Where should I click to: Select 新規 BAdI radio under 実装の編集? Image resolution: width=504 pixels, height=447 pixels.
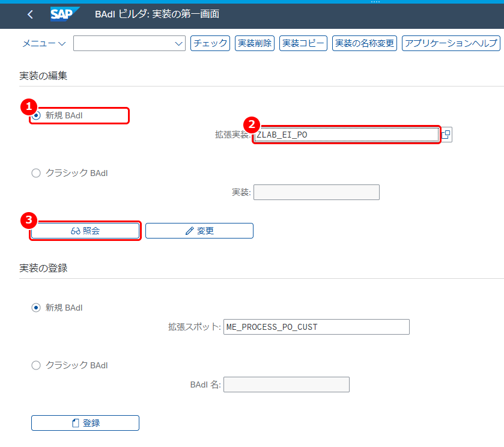click(x=36, y=115)
